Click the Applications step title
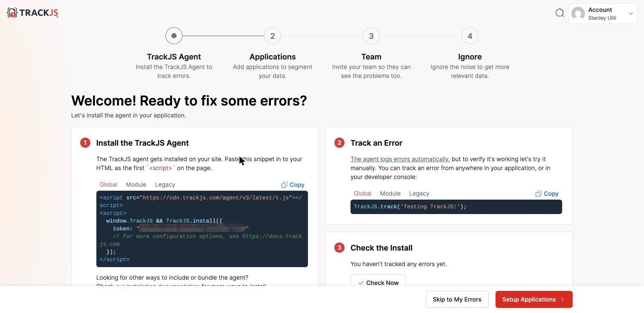The image size is (644, 313). click(273, 57)
